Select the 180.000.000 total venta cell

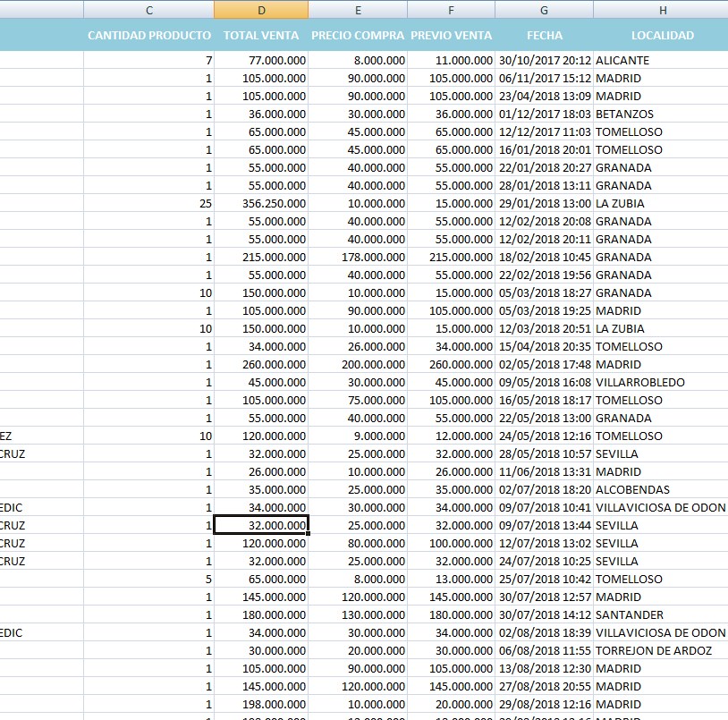[x=261, y=615]
